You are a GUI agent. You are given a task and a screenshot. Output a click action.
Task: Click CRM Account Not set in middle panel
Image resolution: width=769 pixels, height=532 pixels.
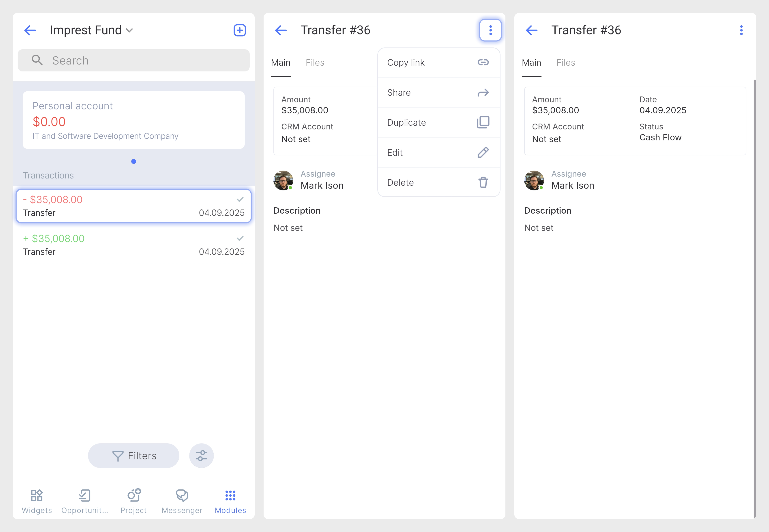pos(296,139)
